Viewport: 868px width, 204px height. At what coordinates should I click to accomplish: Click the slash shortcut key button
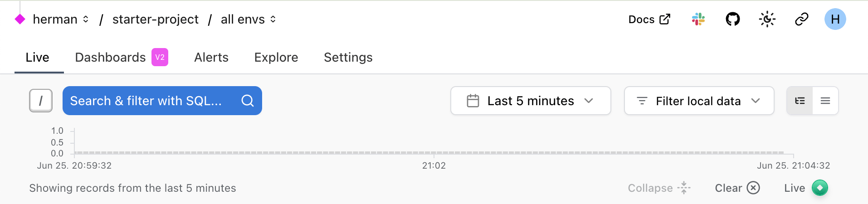coord(41,101)
